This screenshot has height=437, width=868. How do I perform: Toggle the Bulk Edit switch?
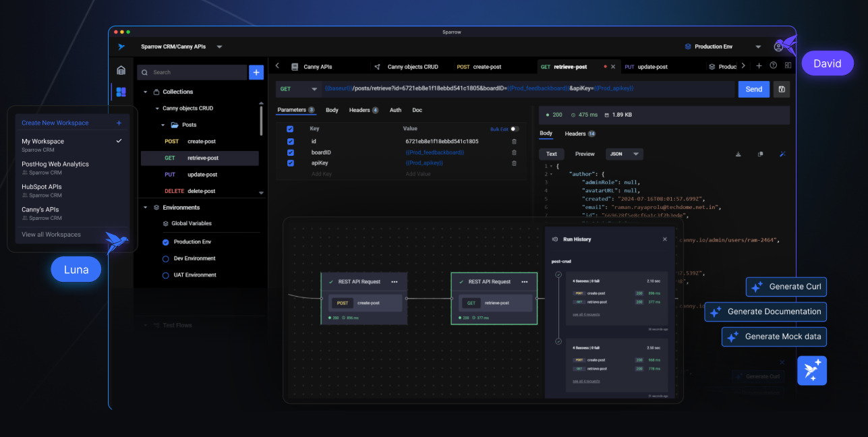(515, 129)
